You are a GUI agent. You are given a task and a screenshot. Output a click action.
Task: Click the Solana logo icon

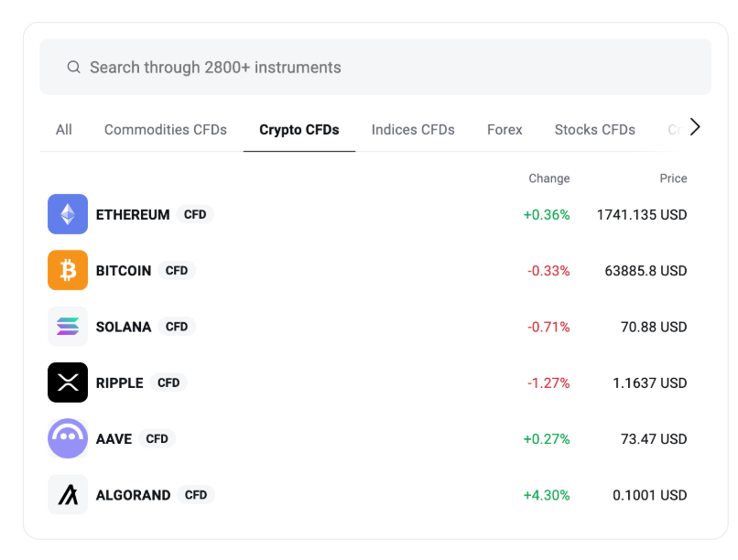point(68,327)
